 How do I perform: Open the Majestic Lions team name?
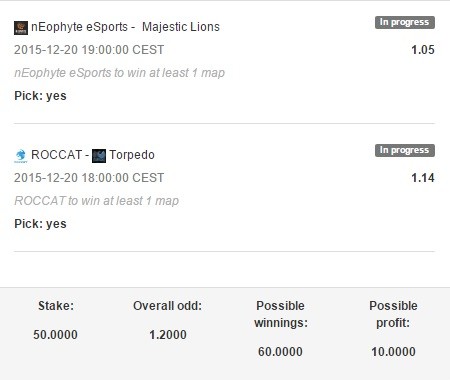coord(181,27)
